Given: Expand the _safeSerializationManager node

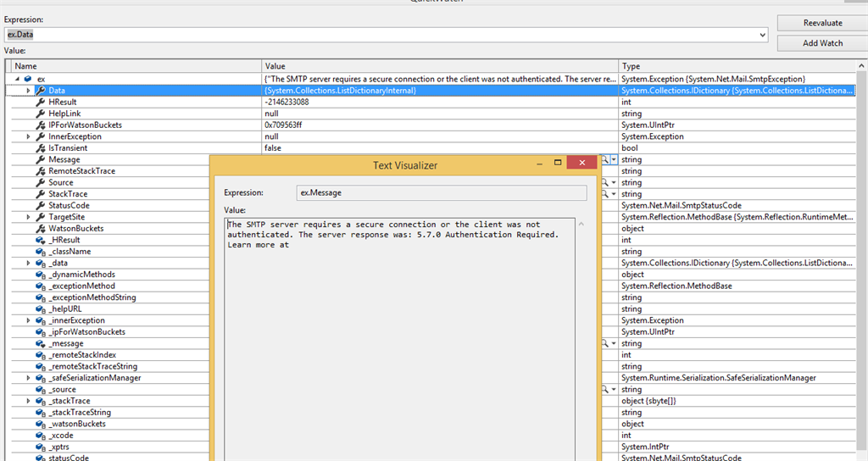Looking at the screenshot, I should click(28, 378).
